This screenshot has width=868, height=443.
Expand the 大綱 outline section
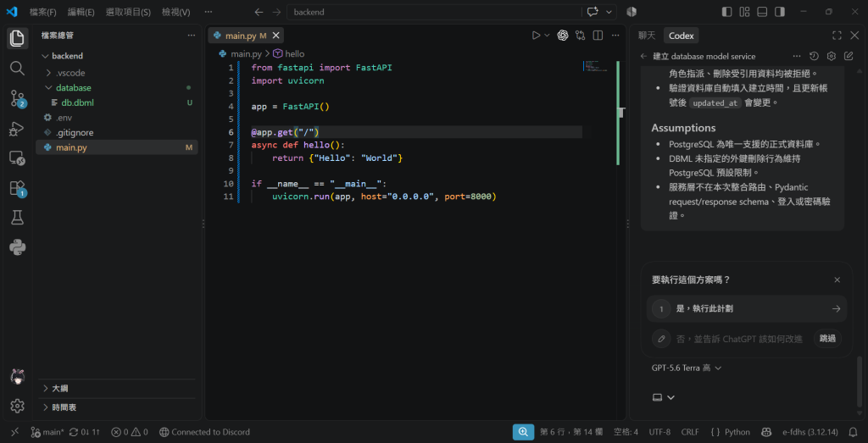[x=117, y=388]
